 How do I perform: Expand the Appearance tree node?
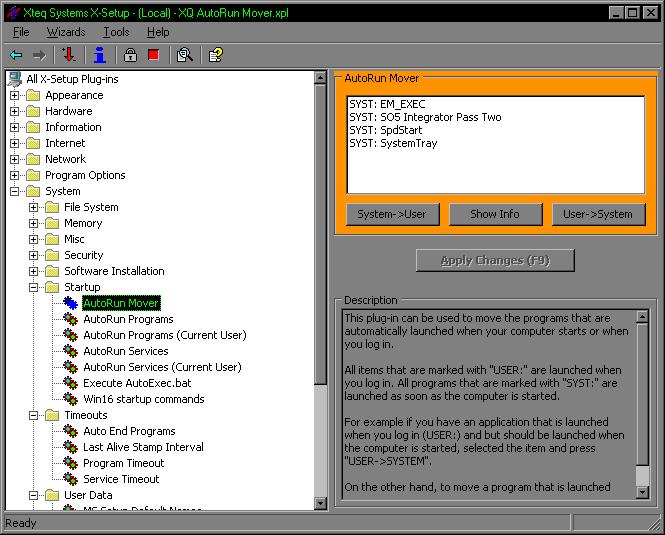[14, 95]
